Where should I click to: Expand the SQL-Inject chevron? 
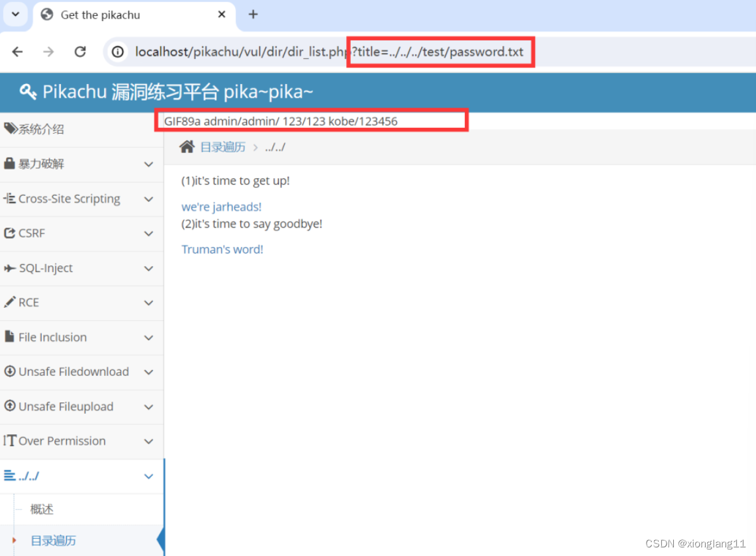click(x=148, y=269)
